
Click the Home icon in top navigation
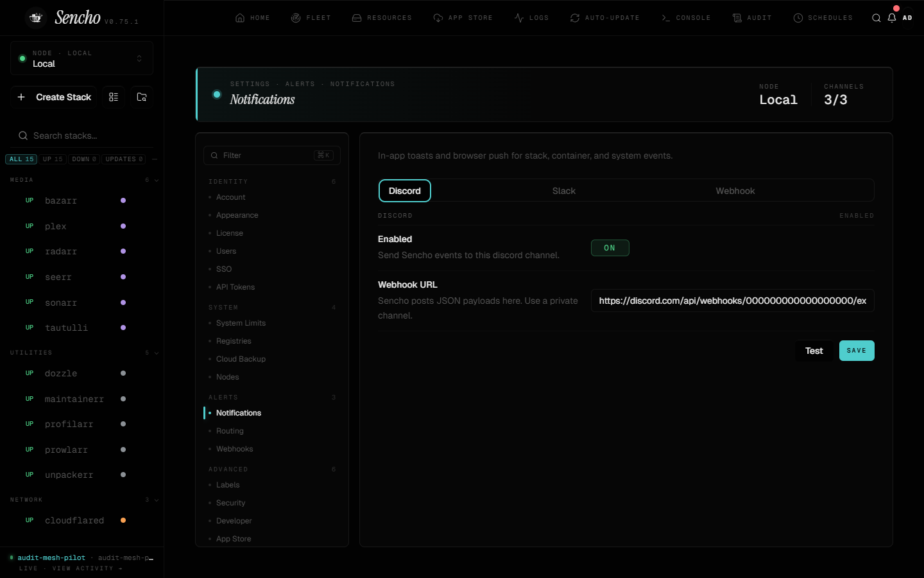tap(240, 18)
